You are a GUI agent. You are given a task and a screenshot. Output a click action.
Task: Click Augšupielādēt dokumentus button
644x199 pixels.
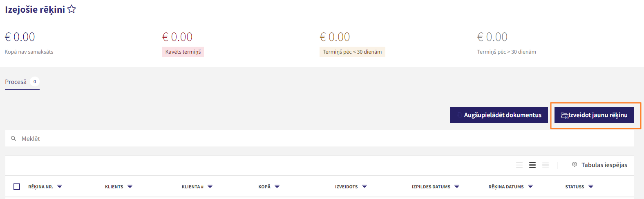(499, 115)
